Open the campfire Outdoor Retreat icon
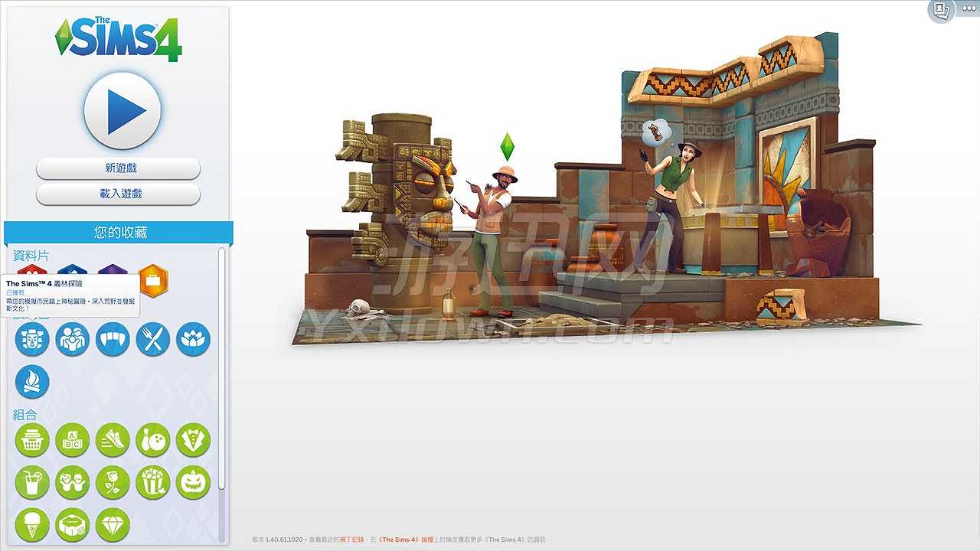 pyautogui.click(x=32, y=382)
